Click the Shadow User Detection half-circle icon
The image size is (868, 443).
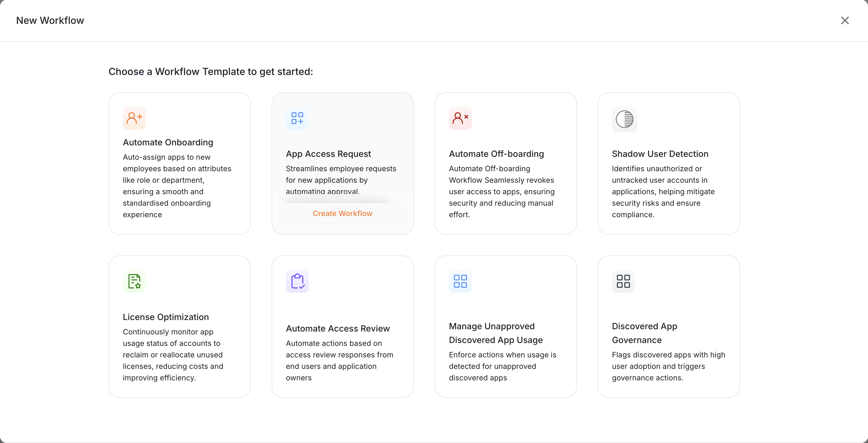coord(624,119)
